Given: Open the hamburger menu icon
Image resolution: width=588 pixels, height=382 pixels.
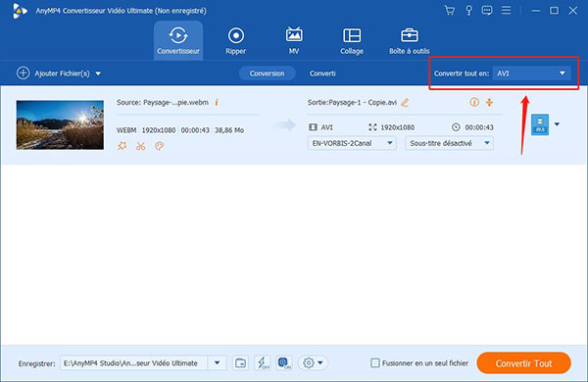Looking at the screenshot, I should pyautogui.click(x=506, y=10).
